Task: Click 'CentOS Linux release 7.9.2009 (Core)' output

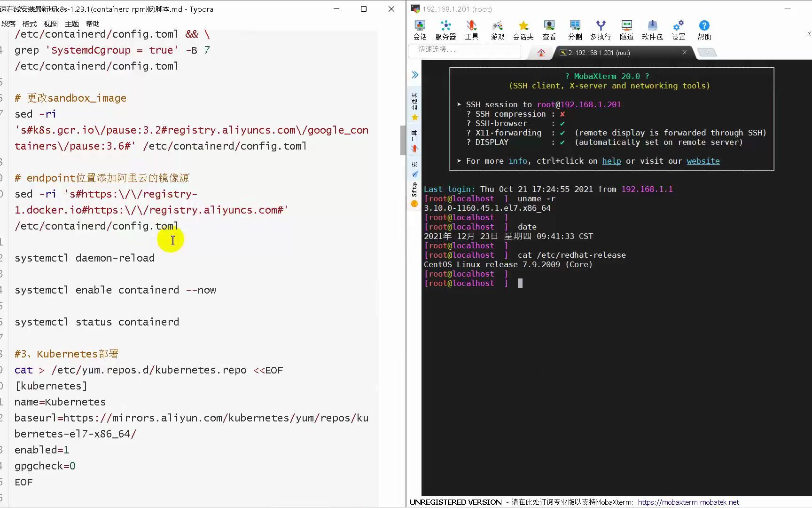Action: tap(508, 264)
